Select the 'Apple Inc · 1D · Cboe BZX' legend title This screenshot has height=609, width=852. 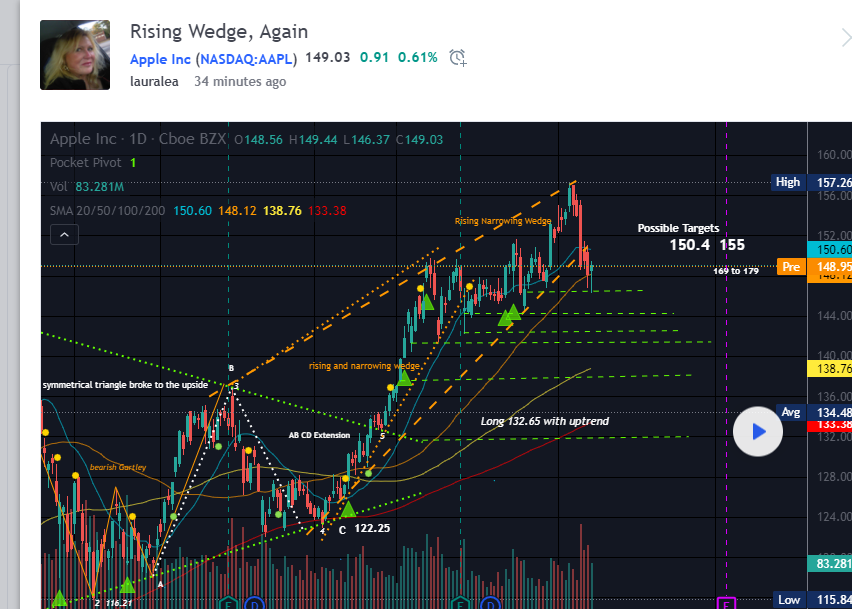pos(138,139)
